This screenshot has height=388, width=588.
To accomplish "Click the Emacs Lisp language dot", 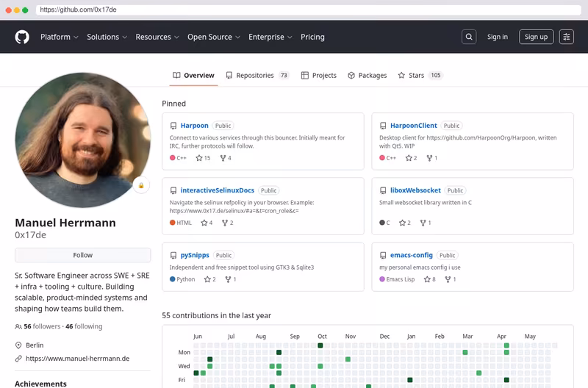I will [x=382, y=279].
